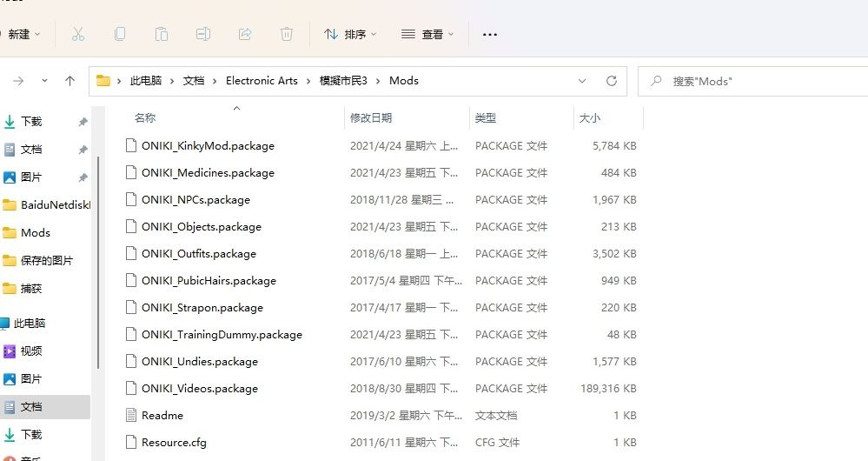
Task: Open 图片 under 此电脑 in sidebar
Action: click(x=31, y=379)
